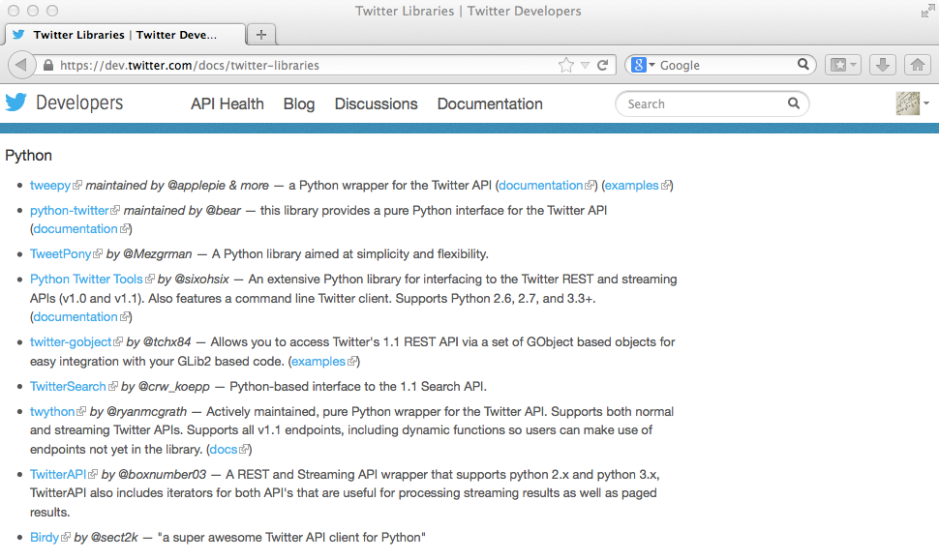Bookmark this page with the star icon
The height and width of the screenshot is (560, 939).
[566, 65]
